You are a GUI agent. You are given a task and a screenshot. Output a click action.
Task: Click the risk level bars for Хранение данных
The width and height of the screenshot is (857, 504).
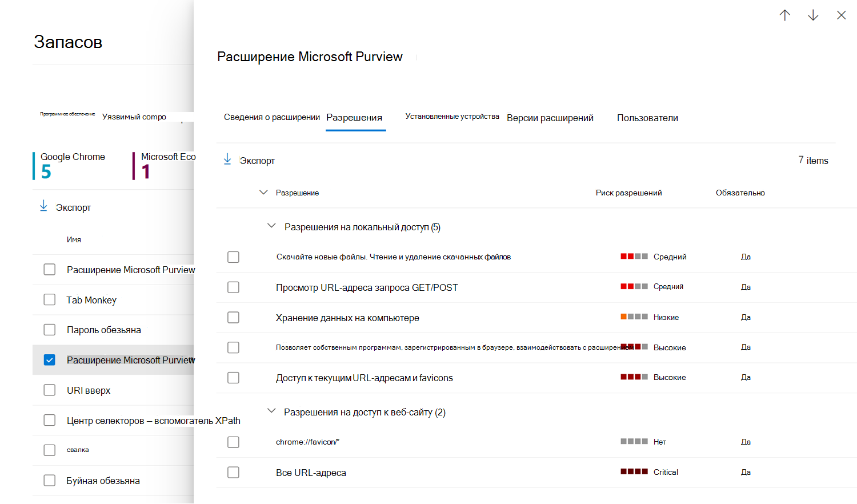click(634, 317)
